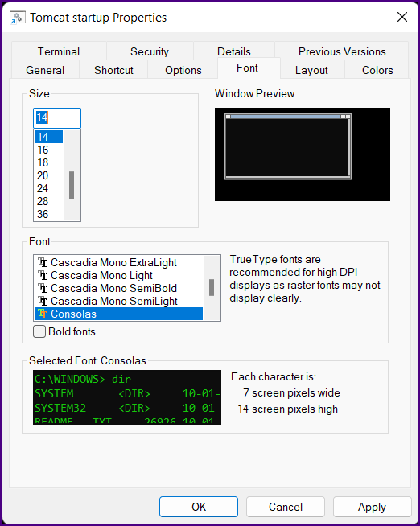Switch to the Colors tab
Viewport: 420px width, 526px height.
(x=377, y=70)
